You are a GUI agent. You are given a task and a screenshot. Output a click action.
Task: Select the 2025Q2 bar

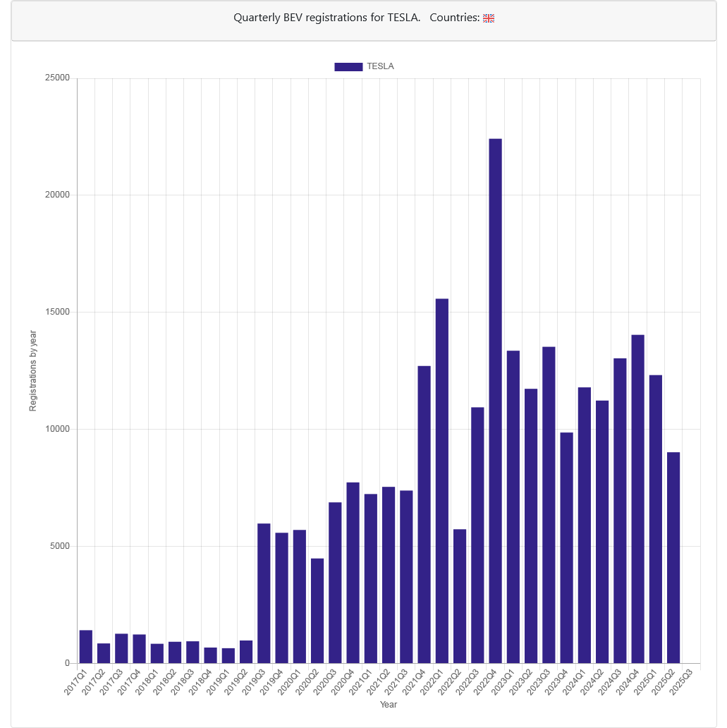click(673, 557)
